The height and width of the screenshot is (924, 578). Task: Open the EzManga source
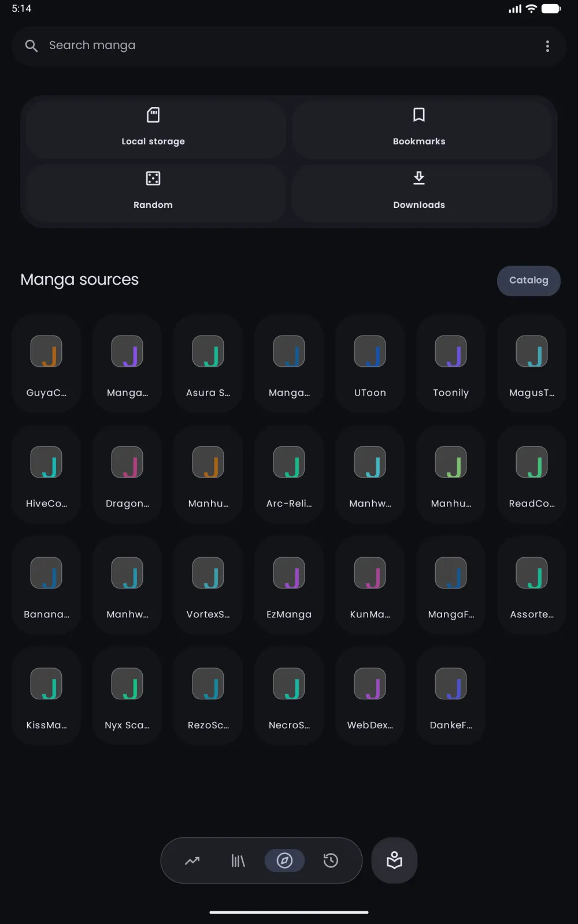pyautogui.click(x=289, y=586)
